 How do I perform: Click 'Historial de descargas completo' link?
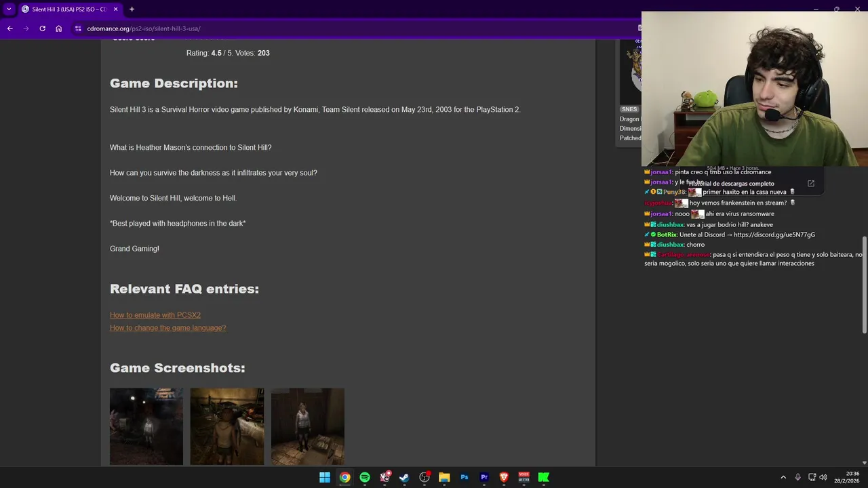[x=731, y=184]
